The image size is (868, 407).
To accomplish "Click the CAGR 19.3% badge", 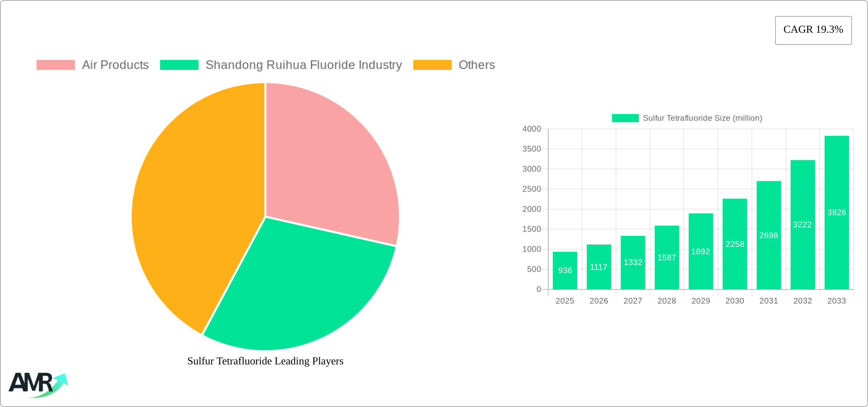I will (x=813, y=30).
